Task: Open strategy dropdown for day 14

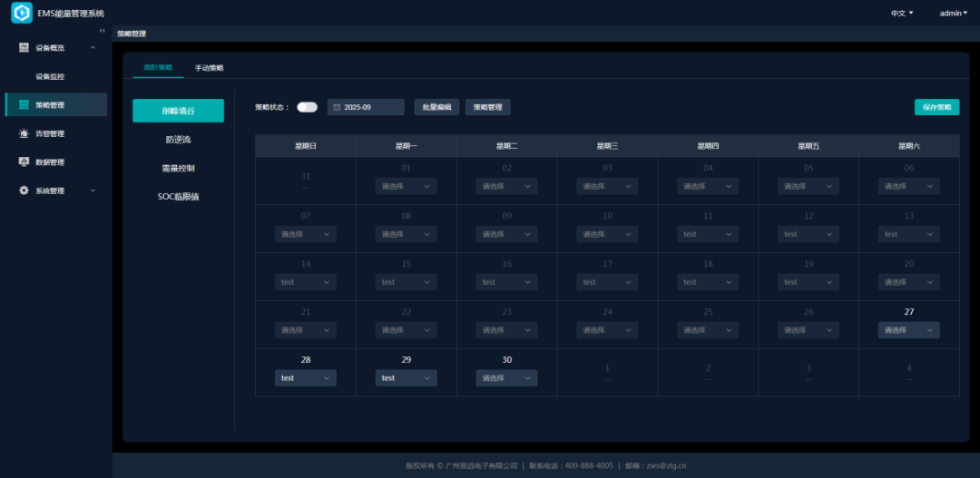Action: point(306,282)
